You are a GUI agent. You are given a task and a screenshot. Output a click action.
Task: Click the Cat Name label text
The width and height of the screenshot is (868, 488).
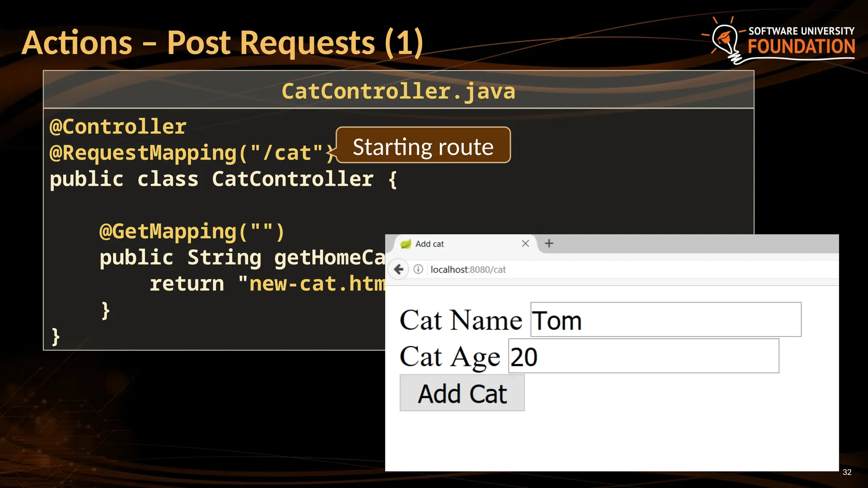tap(461, 320)
